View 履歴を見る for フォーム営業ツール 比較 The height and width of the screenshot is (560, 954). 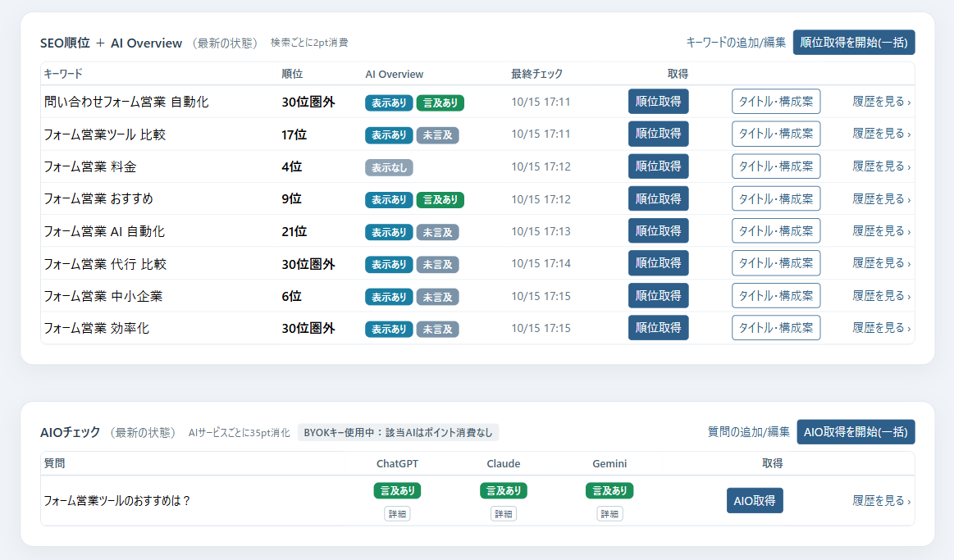881,134
